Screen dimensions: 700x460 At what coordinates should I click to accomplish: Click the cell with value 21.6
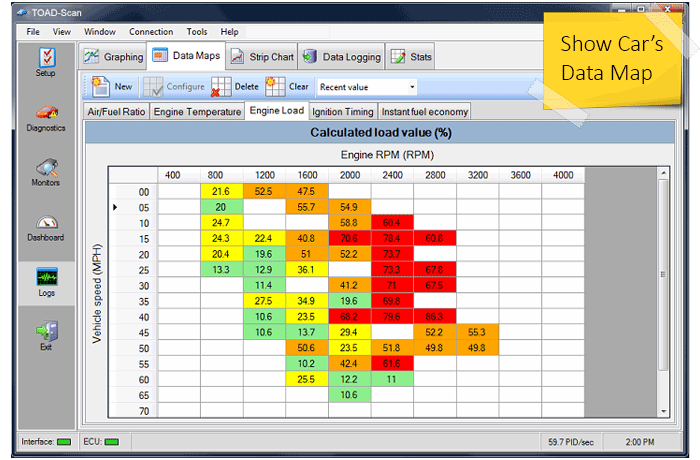point(222,191)
